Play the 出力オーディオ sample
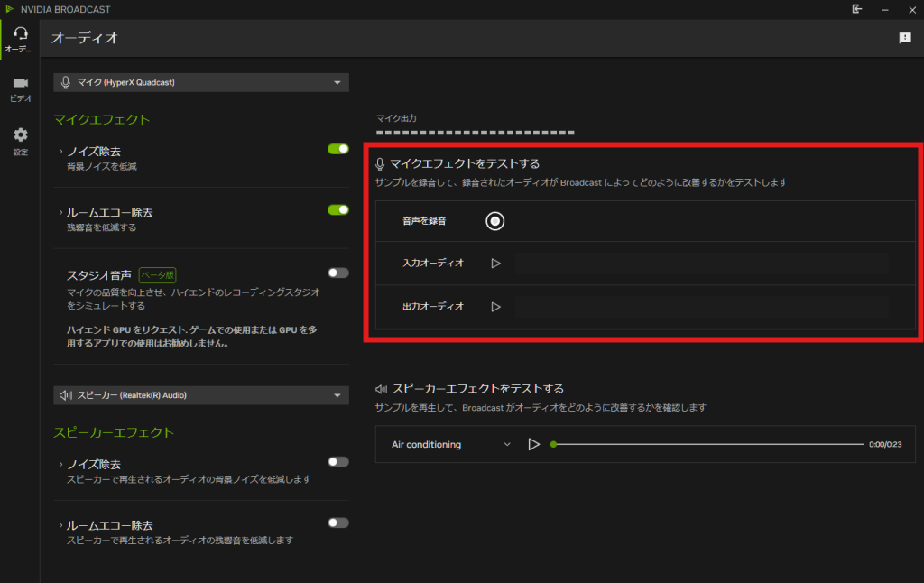This screenshot has height=583, width=924. point(495,307)
